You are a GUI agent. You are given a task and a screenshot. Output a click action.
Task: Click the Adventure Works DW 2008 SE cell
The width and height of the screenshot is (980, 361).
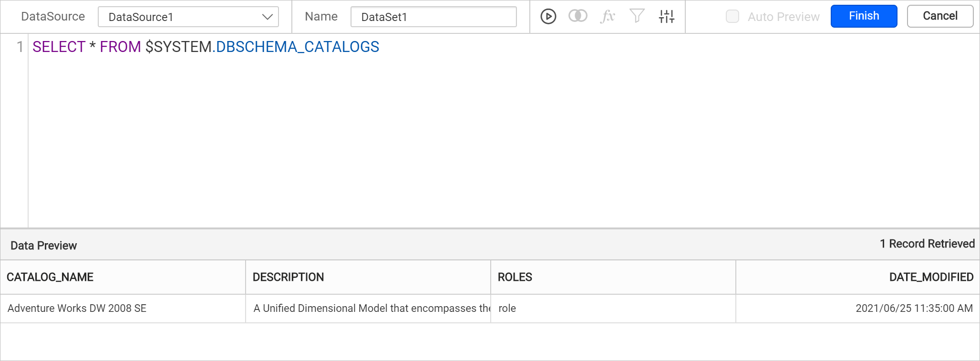123,309
